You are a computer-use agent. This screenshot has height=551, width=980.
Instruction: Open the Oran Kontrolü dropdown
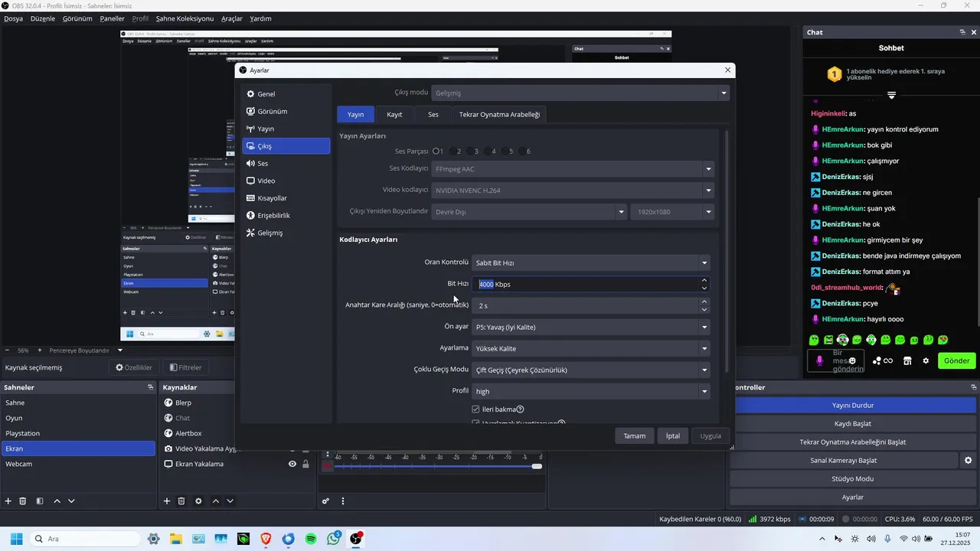[x=590, y=262]
